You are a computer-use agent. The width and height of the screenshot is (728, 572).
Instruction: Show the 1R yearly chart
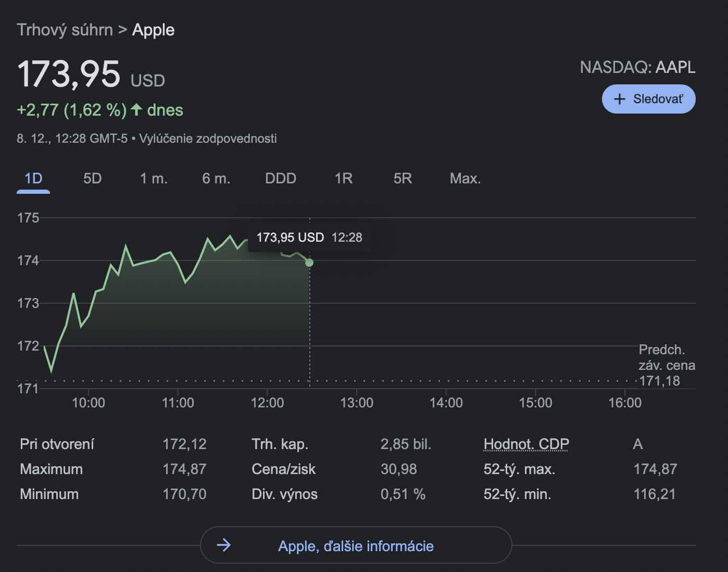344,179
